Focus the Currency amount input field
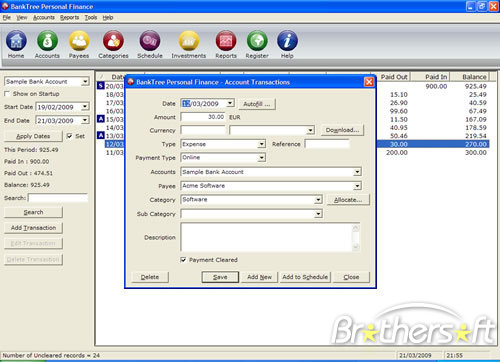Viewport: 500px width, 362px height. tap(203, 130)
